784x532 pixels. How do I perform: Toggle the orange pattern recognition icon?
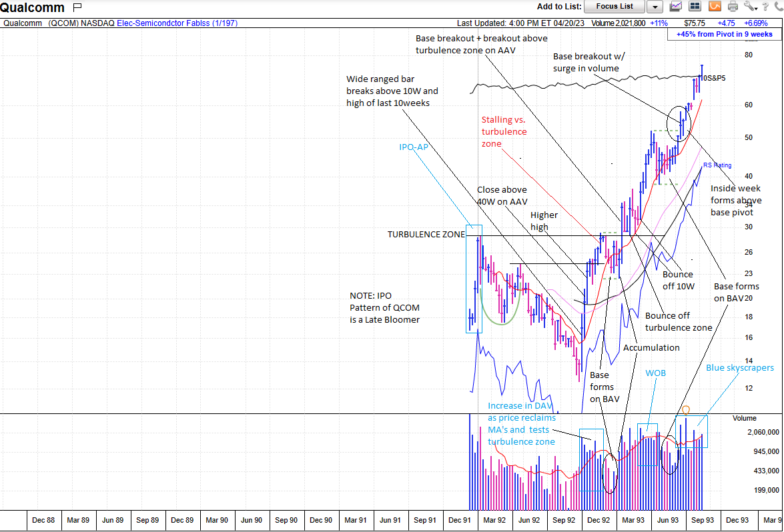(x=715, y=7)
